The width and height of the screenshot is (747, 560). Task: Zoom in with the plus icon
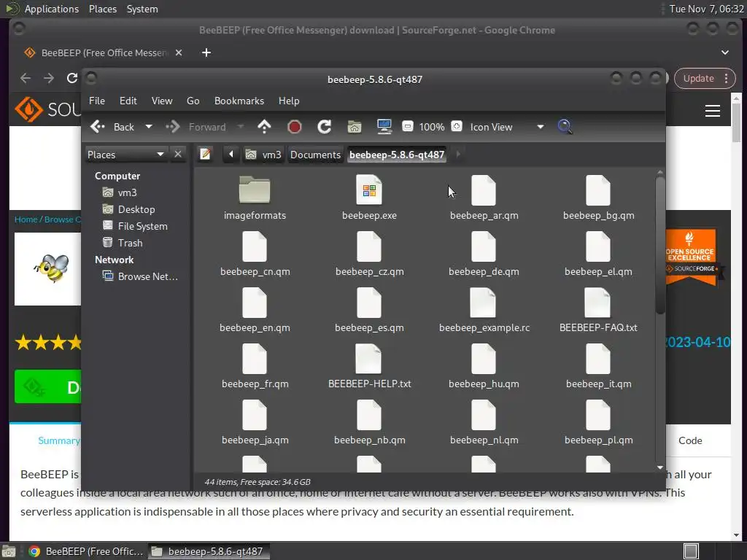click(457, 126)
